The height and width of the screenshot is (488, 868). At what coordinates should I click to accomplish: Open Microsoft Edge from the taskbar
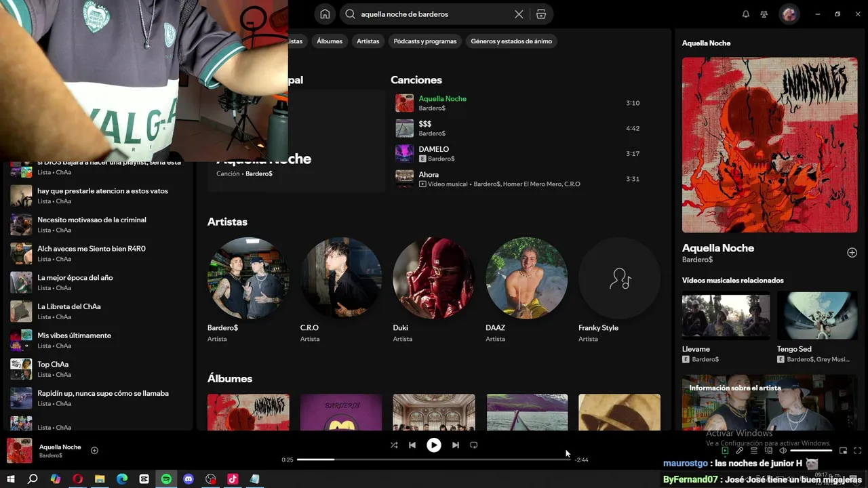(122, 479)
